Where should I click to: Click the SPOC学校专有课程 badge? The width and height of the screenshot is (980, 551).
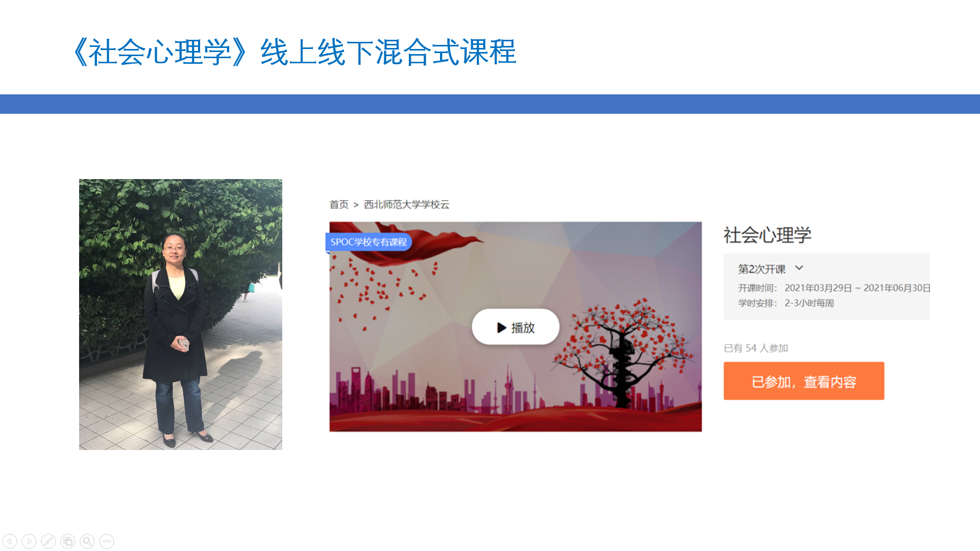[369, 242]
